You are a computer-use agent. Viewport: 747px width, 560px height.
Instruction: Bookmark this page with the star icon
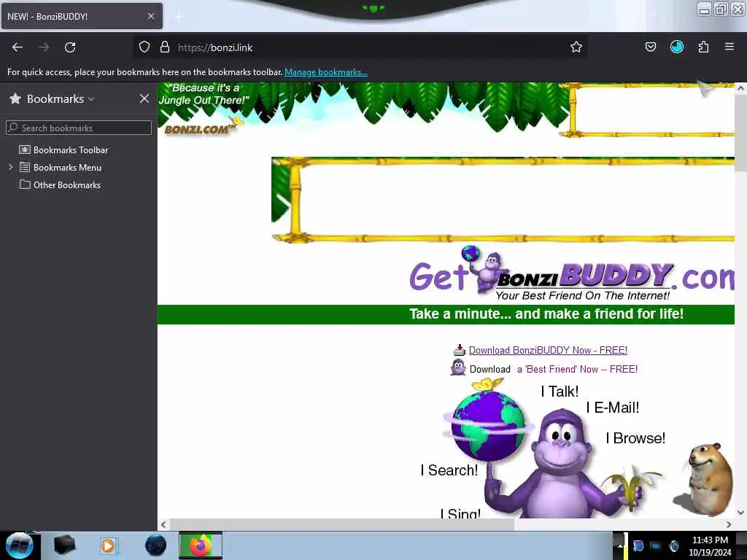576,47
